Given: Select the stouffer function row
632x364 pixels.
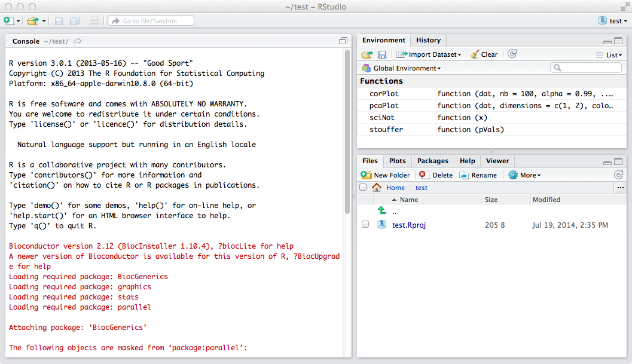Looking at the screenshot, I should [x=491, y=129].
